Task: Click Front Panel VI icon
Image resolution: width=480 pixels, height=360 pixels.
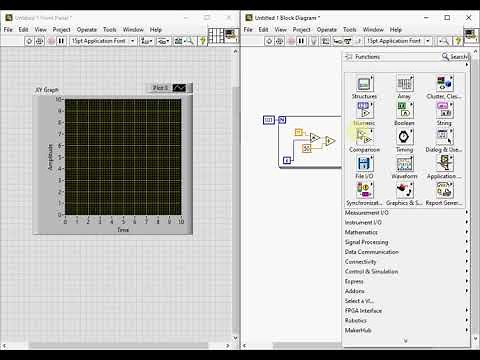Action: [232, 35]
